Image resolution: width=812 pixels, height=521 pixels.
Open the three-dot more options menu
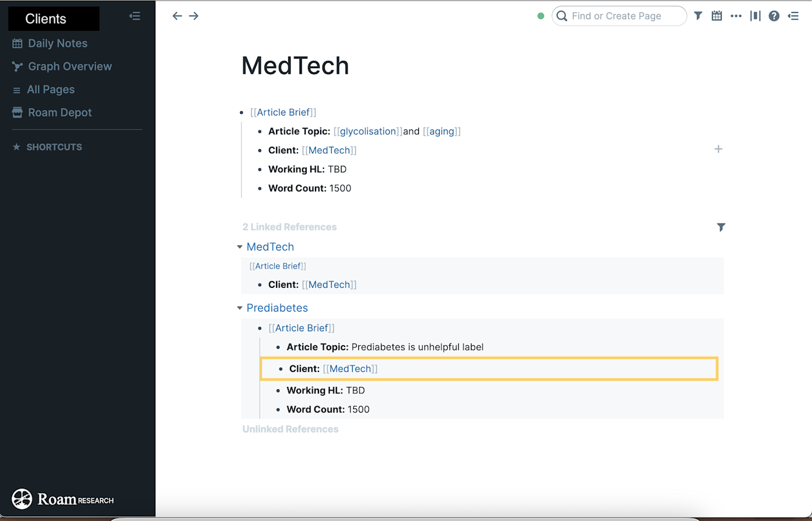pyautogui.click(x=736, y=16)
